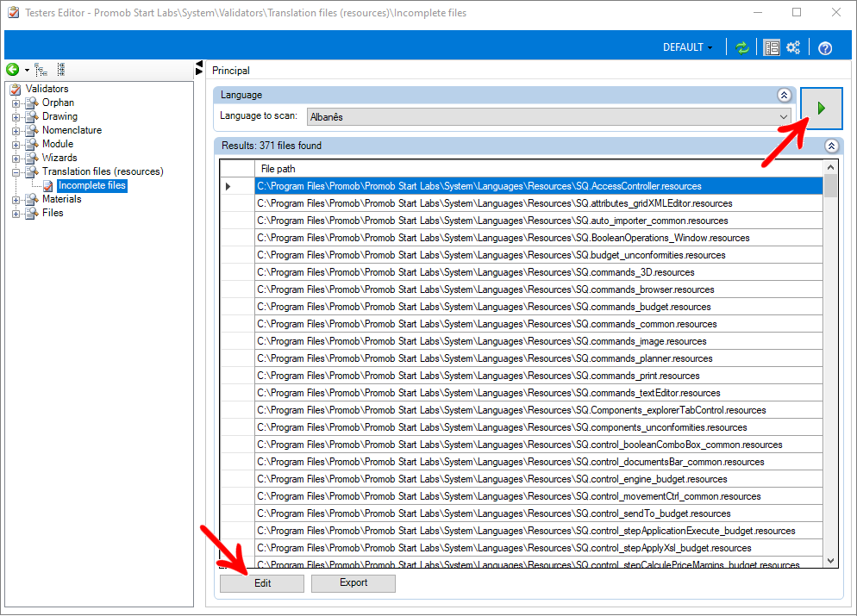Select the SQ.commands_textEditor.resources row

(538, 393)
